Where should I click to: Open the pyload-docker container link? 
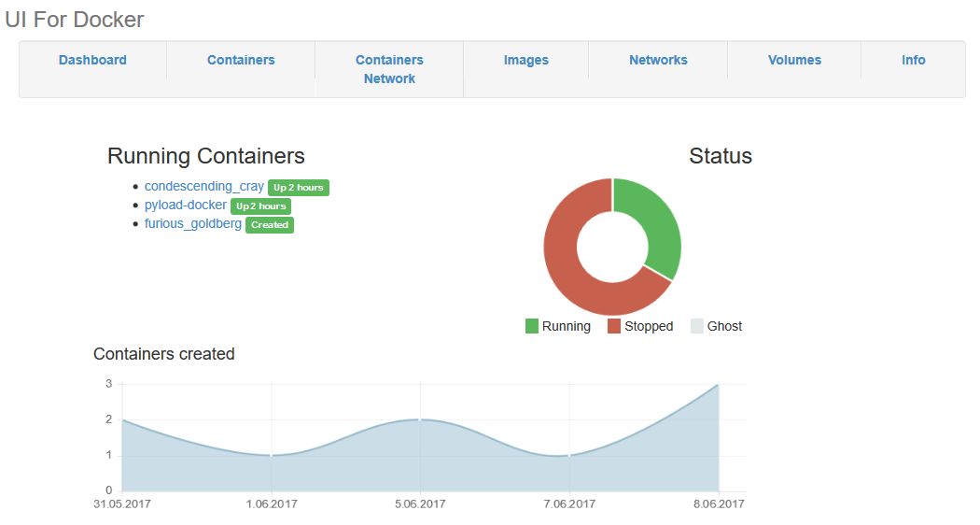[185, 206]
